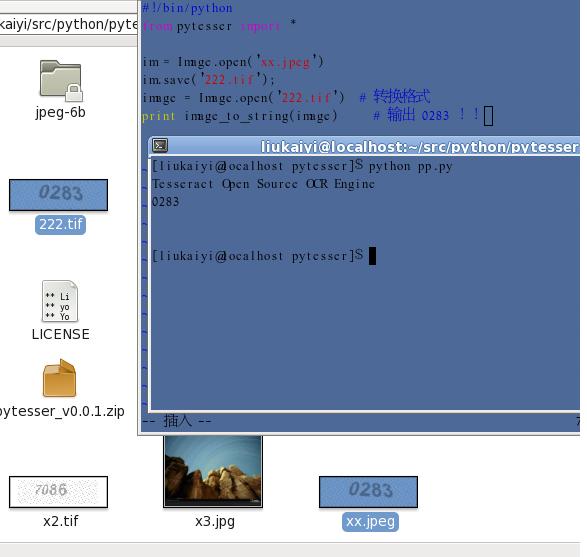Click the 222.tif file name label

coord(60,225)
